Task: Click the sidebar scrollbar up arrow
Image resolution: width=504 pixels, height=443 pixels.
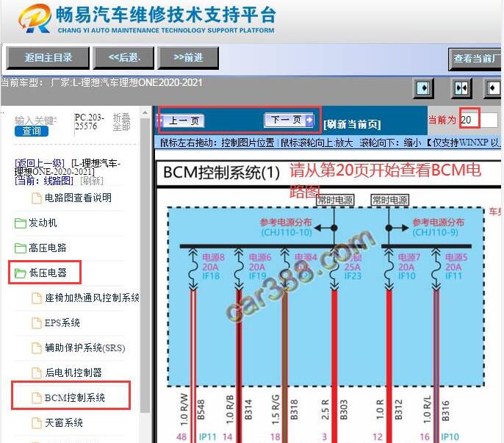Action: pyautogui.click(x=145, y=113)
